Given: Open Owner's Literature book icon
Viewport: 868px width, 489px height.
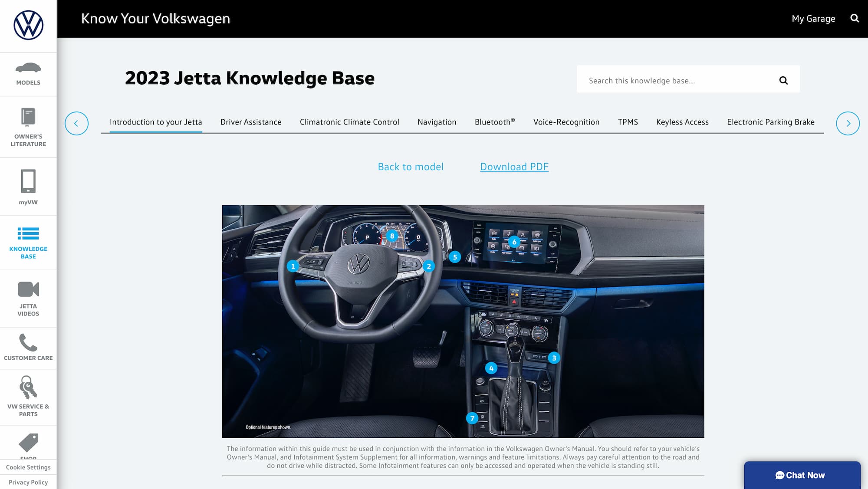Looking at the screenshot, I should point(28,117).
